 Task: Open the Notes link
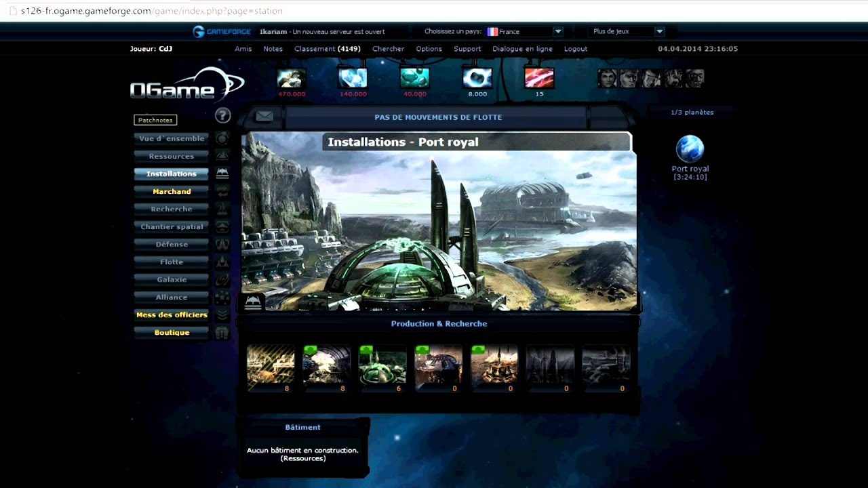tap(273, 49)
